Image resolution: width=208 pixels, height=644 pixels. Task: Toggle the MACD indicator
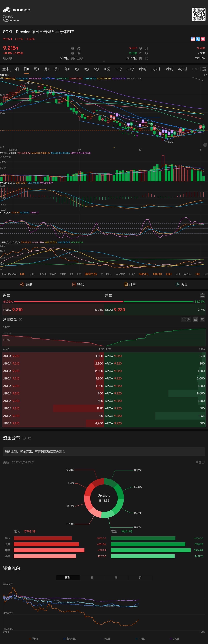pyautogui.click(x=157, y=274)
